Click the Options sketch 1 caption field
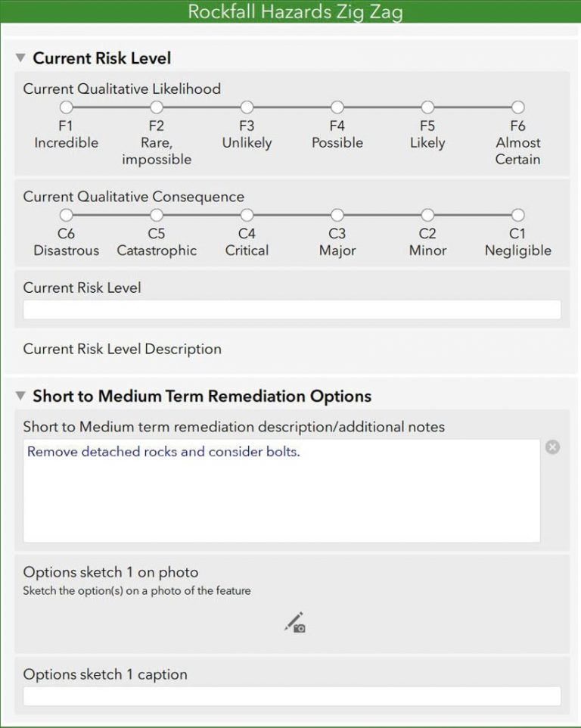 click(292, 696)
